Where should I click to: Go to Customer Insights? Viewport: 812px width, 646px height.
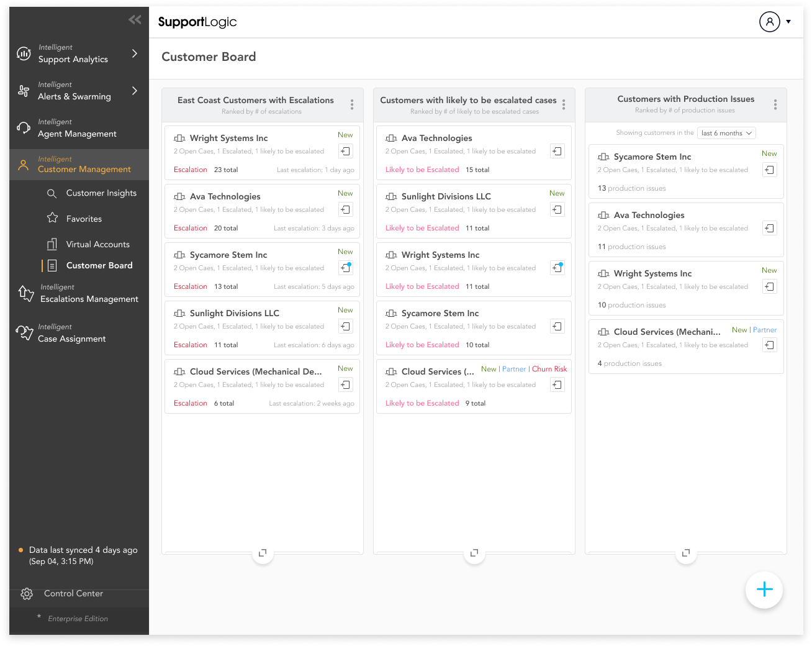click(x=101, y=193)
